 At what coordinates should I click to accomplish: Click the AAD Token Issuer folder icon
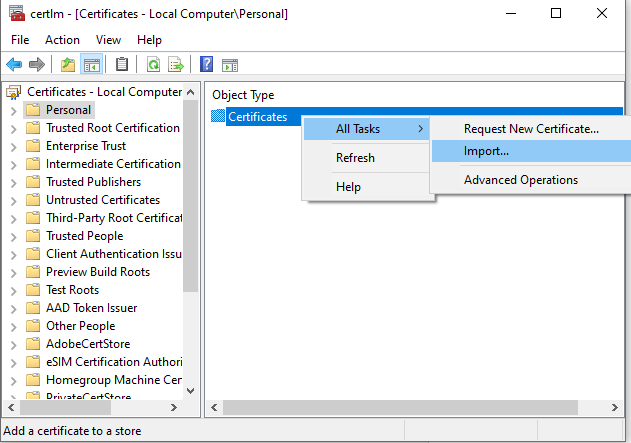point(33,308)
